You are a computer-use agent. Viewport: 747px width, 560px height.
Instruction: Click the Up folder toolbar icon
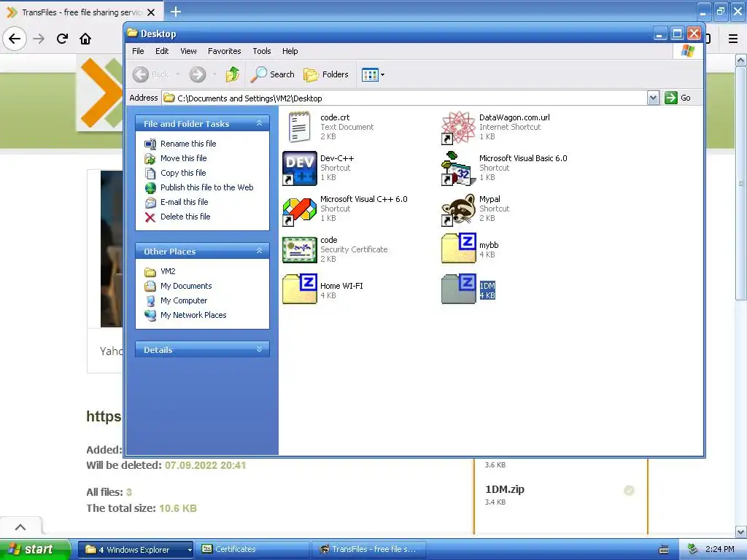(233, 74)
